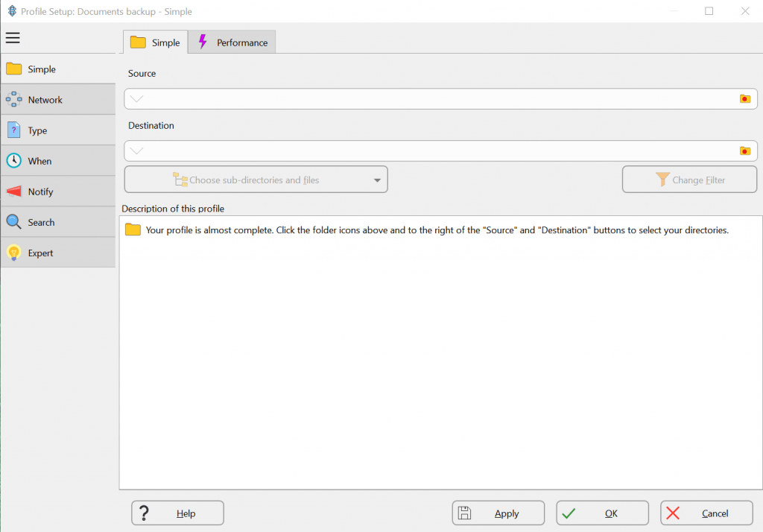The width and height of the screenshot is (763, 532).
Task: Open the Expert settings section
Action: pyautogui.click(x=58, y=253)
